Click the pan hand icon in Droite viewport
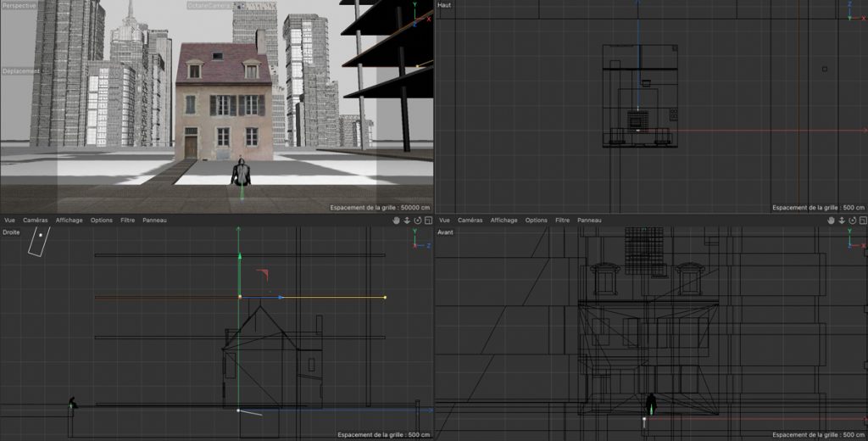Viewport: 868px width, 441px height. pyautogui.click(x=396, y=220)
